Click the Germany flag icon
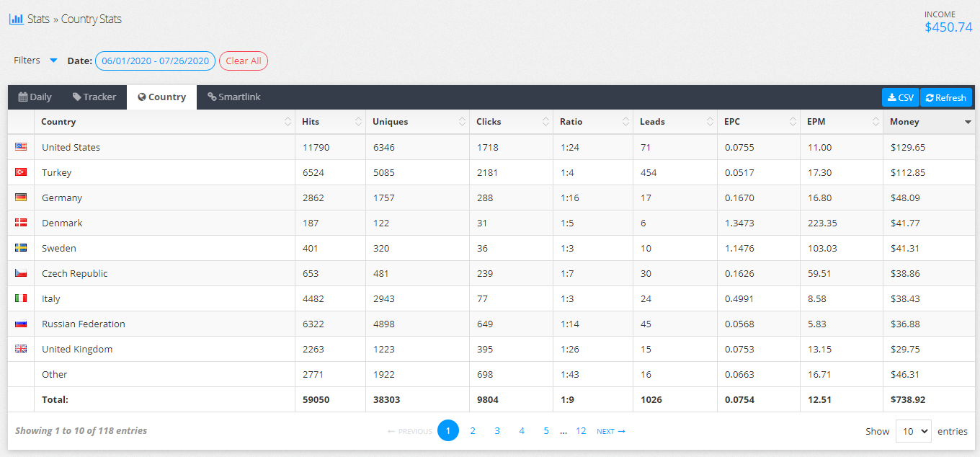 coord(21,198)
